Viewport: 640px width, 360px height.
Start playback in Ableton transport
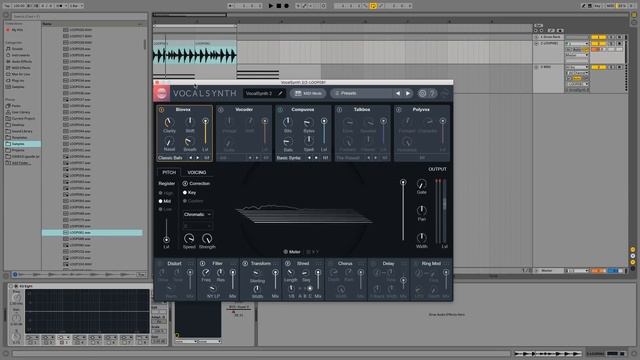point(271,6)
